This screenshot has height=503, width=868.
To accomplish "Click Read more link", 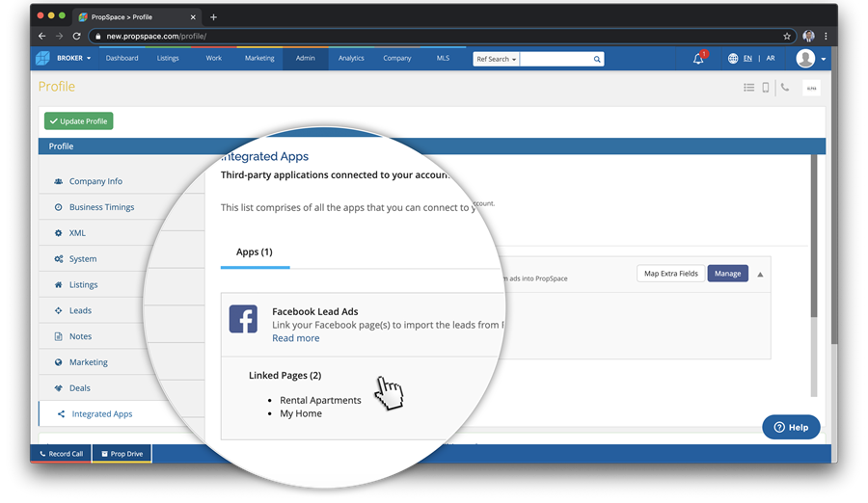I will click(x=296, y=338).
